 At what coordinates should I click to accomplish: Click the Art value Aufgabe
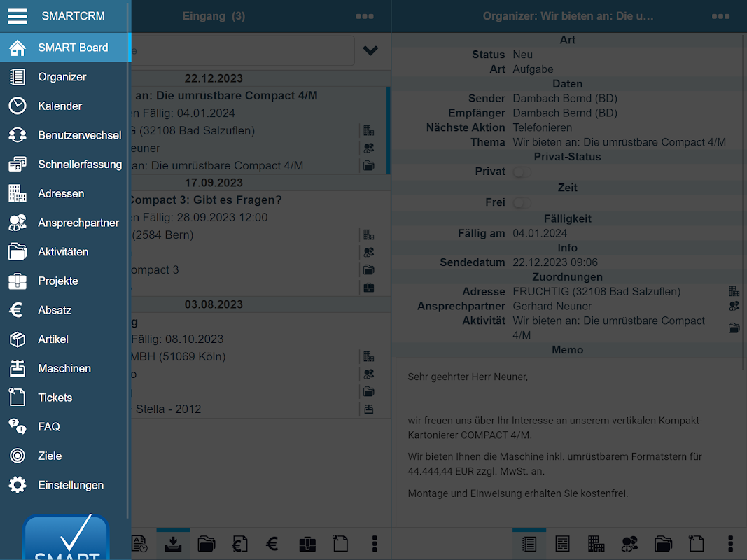pyautogui.click(x=533, y=69)
